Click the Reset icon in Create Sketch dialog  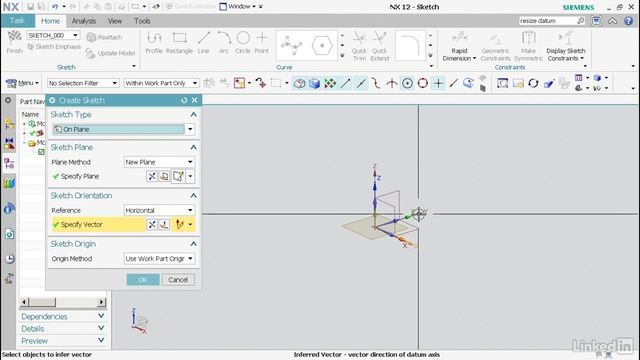click(184, 100)
